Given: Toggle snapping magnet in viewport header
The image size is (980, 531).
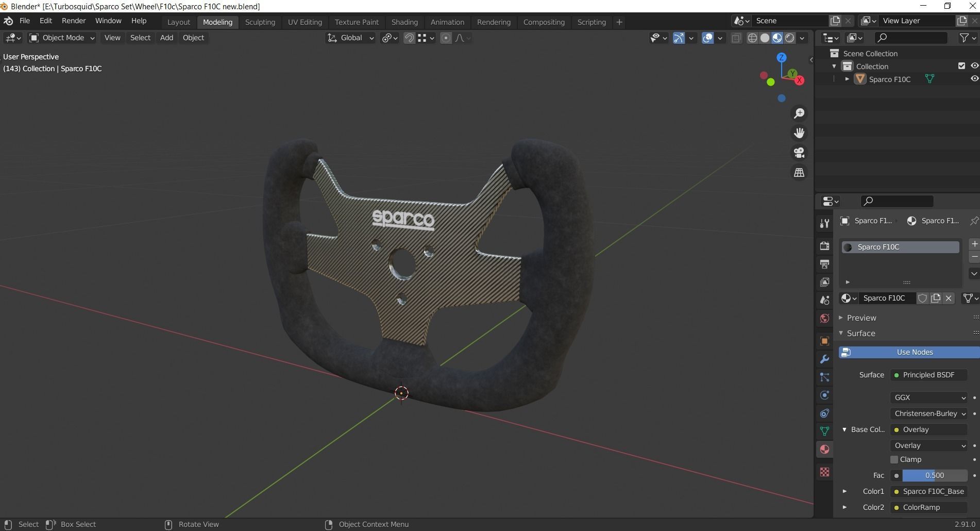Looking at the screenshot, I should click(409, 38).
